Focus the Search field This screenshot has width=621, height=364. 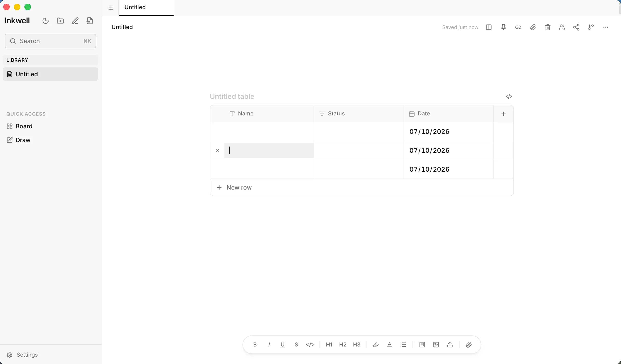pos(50,41)
